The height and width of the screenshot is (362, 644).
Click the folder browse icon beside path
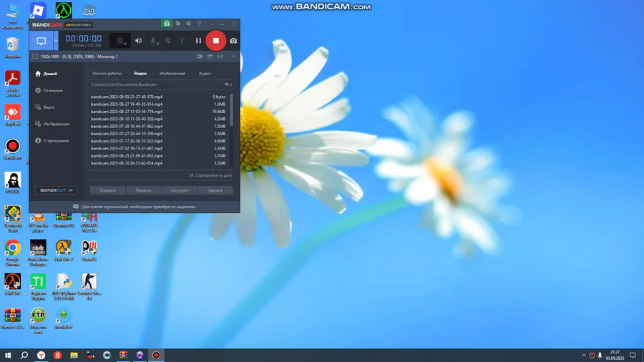point(227,84)
